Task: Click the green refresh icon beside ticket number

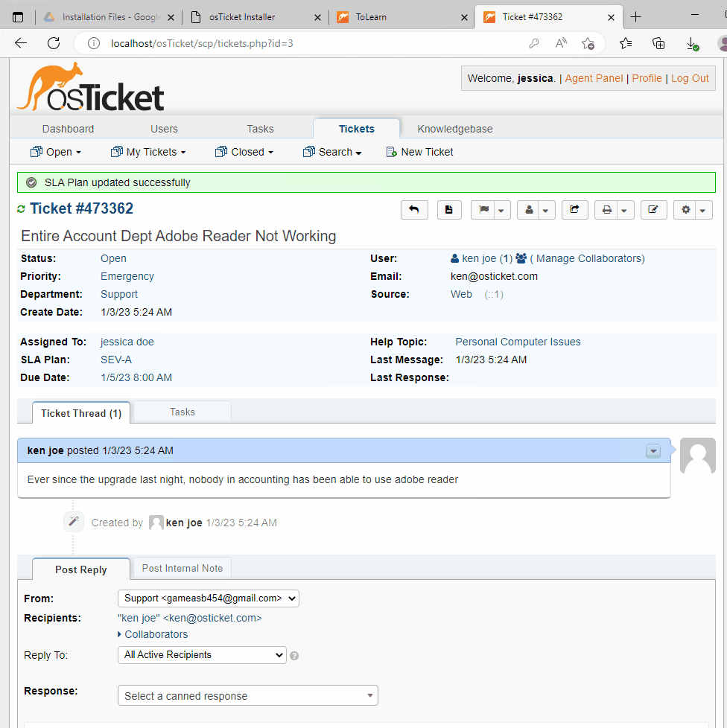Action: coord(21,209)
